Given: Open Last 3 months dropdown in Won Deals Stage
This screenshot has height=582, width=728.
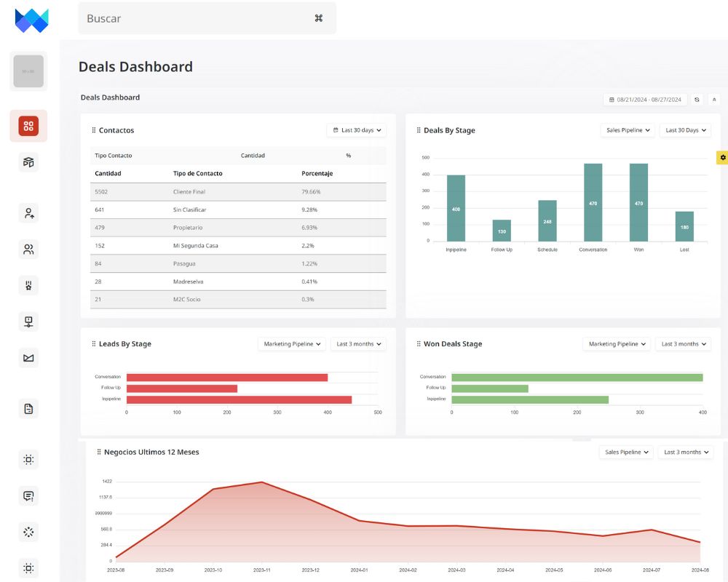Looking at the screenshot, I should click(x=684, y=344).
